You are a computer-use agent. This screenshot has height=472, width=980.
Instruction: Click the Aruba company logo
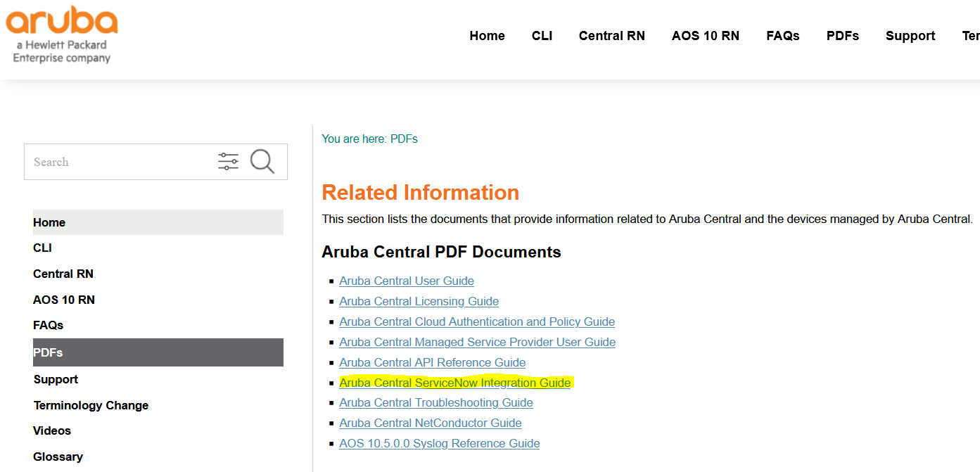tap(61, 34)
